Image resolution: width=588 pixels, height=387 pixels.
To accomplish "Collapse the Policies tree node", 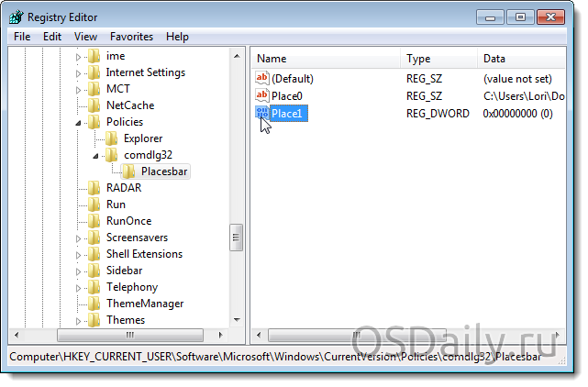I will click(x=78, y=122).
